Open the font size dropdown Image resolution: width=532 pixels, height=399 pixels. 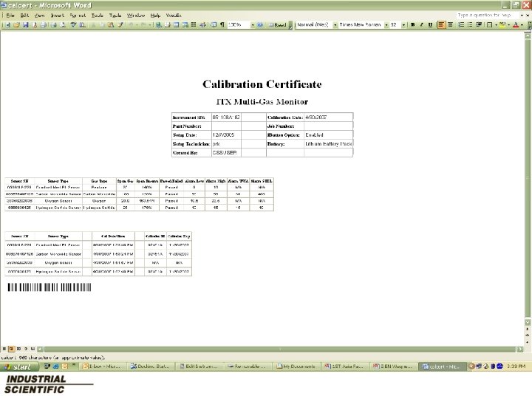403,25
